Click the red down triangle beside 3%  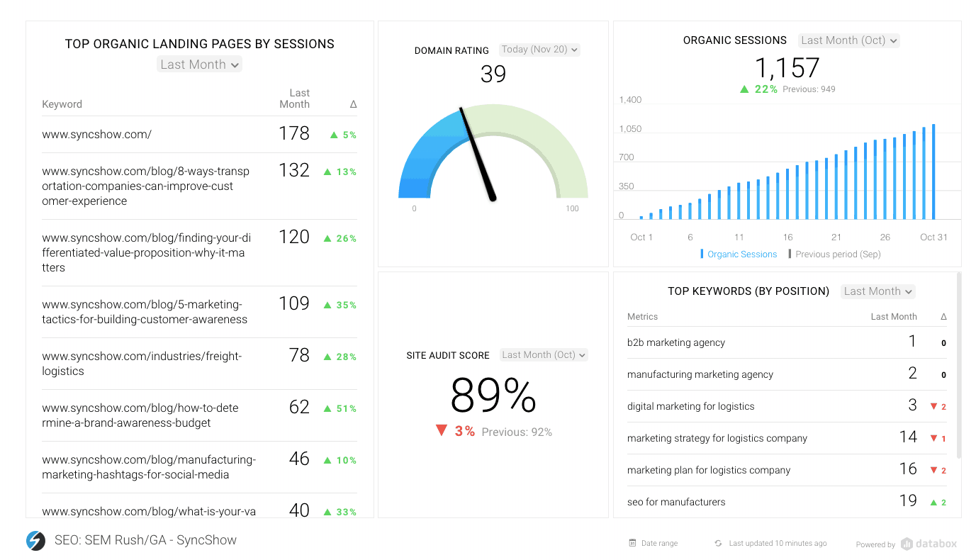pos(442,430)
